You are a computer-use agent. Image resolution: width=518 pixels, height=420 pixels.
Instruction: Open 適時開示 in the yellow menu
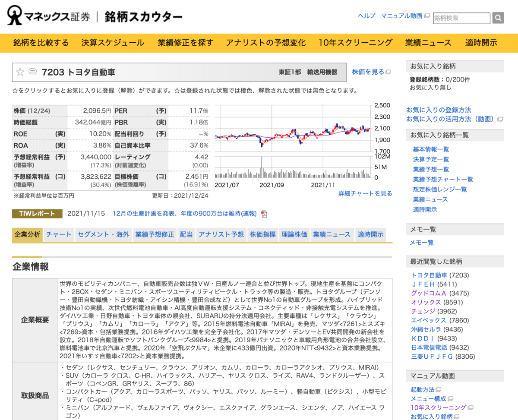(x=481, y=43)
